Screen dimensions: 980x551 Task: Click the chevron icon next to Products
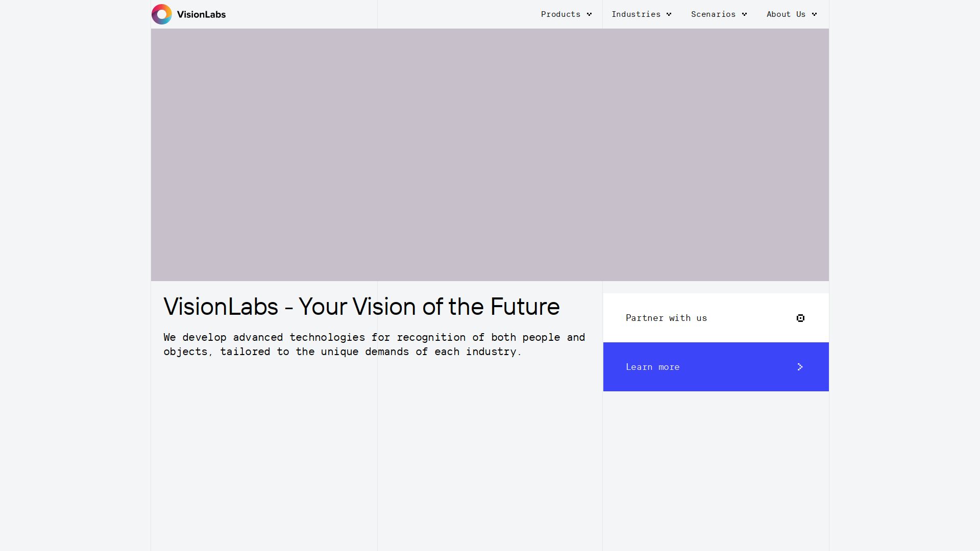(x=590, y=14)
